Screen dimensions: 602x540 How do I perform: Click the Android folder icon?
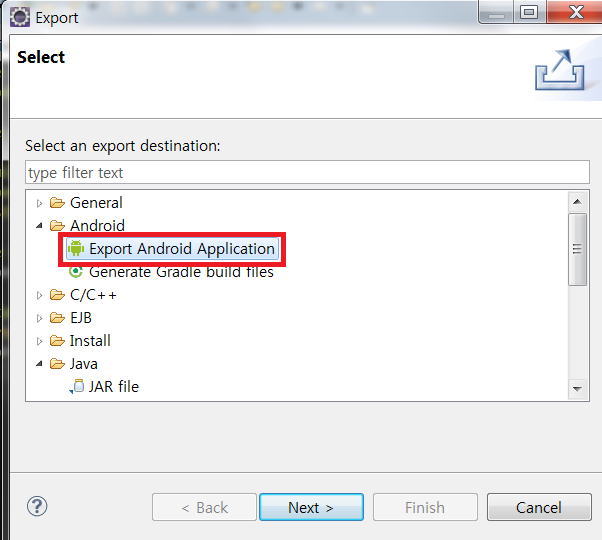[57, 226]
